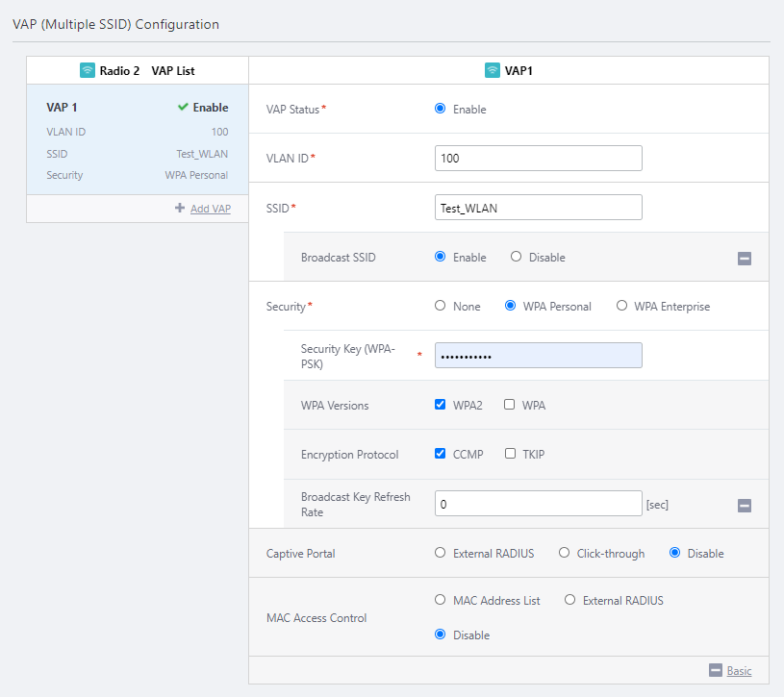784x697 pixels.
Task: Set Security to None
Action: 441,306
